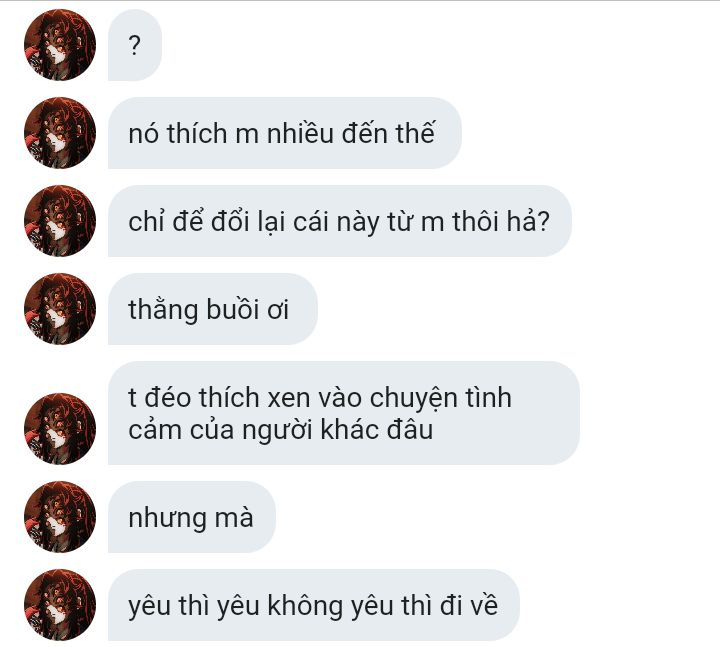Select the two-line "chuyện tình cảm" message bubble
Image resolution: width=720 pixels, height=647 pixels.
343,413
